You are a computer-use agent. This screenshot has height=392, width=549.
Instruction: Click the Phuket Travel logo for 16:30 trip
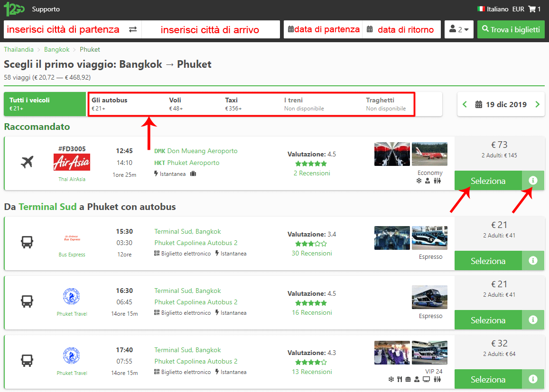72,297
